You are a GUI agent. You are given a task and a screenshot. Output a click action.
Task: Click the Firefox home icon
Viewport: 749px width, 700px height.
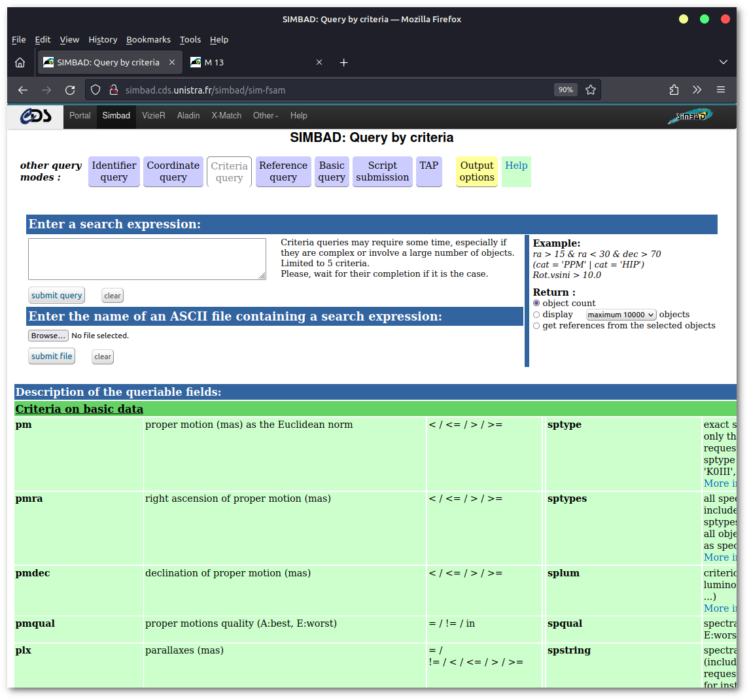[20, 63]
